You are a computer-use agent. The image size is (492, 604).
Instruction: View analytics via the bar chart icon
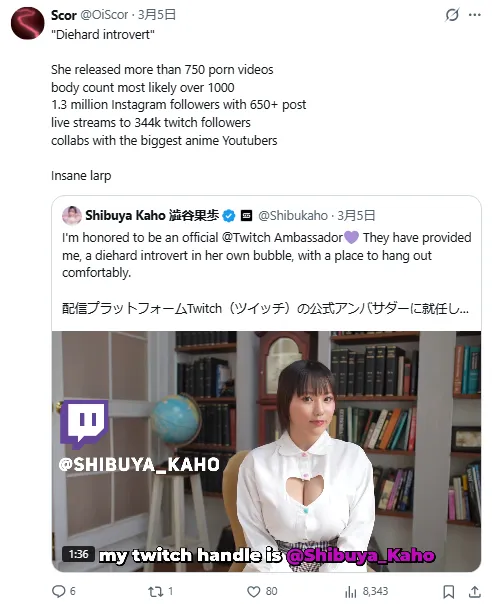pyautogui.click(x=351, y=591)
